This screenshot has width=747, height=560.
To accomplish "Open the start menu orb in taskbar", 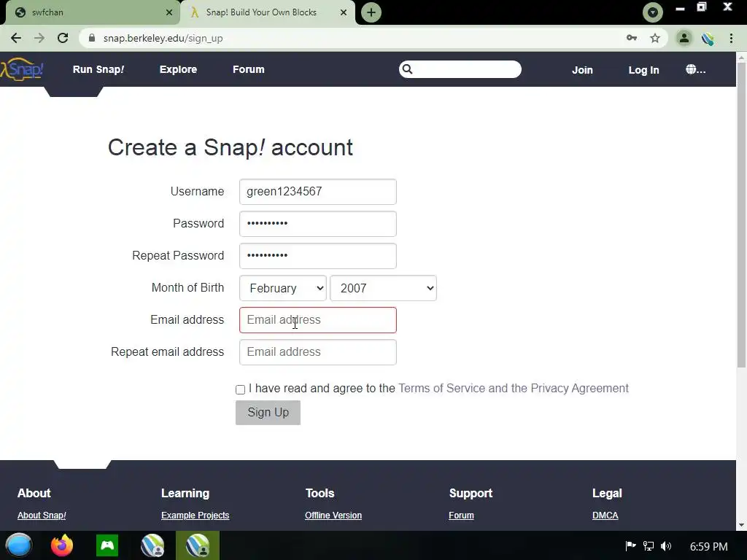I will click(18, 545).
